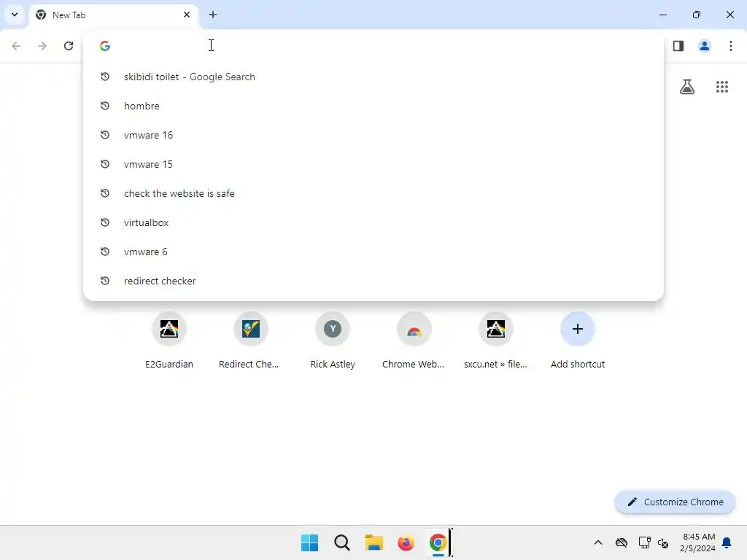Click Customize Chrome button
The height and width of the screenshot is (560, 747).
[x=675, y=502]
